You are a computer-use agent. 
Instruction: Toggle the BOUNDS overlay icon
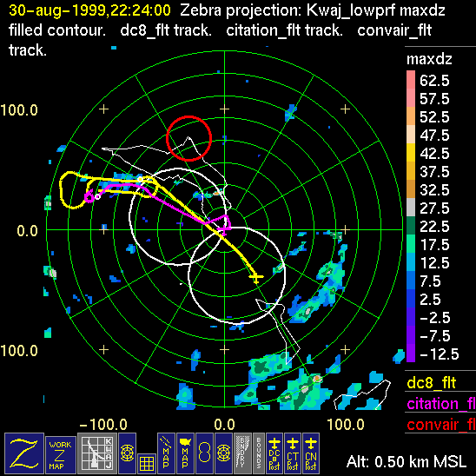point(259,453)
